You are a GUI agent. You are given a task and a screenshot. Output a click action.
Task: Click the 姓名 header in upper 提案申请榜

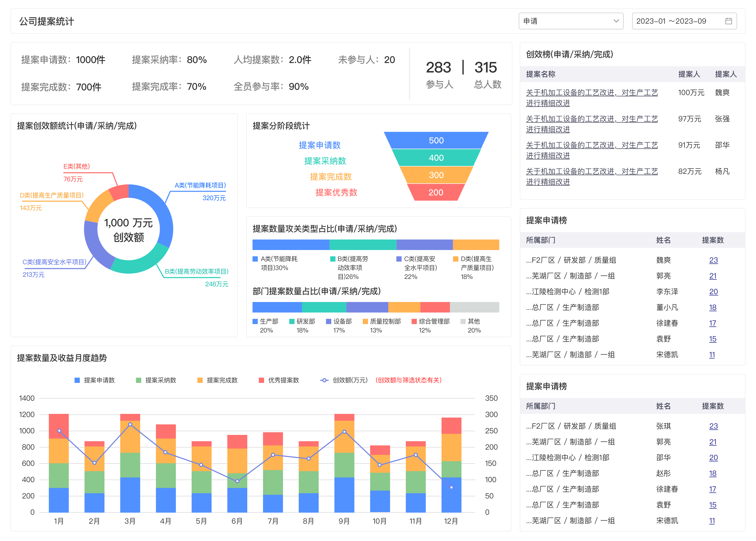coord(663,240)
